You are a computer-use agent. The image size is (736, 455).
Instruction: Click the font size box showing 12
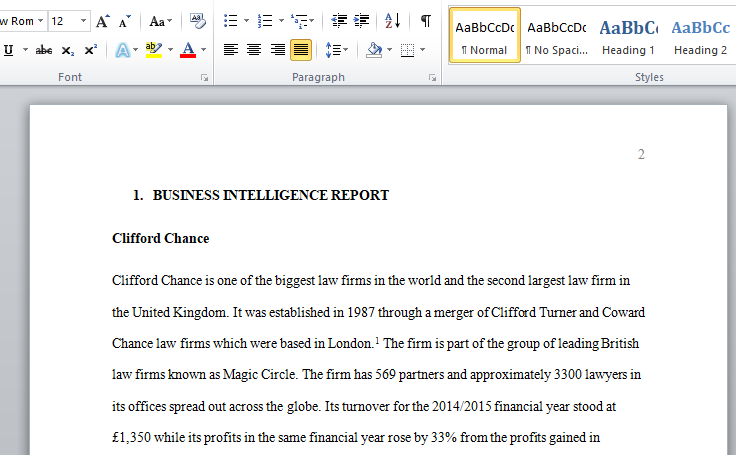(63, 21)
